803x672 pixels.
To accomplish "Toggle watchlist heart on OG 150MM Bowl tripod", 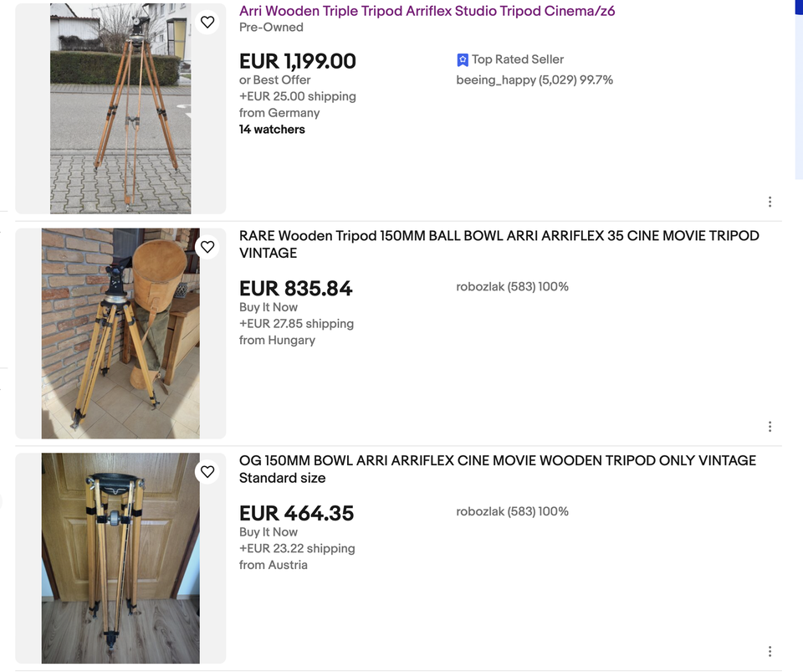I will click(x=207, y=472).
